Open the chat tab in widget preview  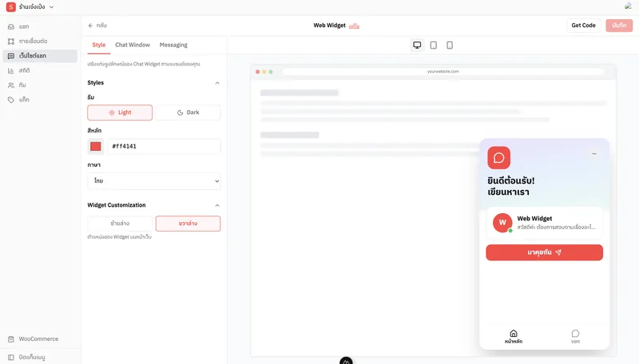click(x=575, y=337)
